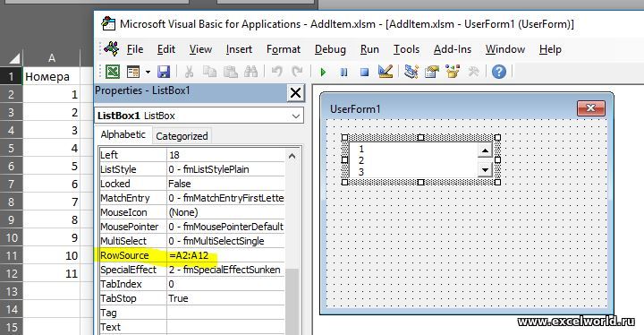Click the Save floppy disk icon
Image resolution: width=644 pixels, height=335 pixels.
[164, 72]
